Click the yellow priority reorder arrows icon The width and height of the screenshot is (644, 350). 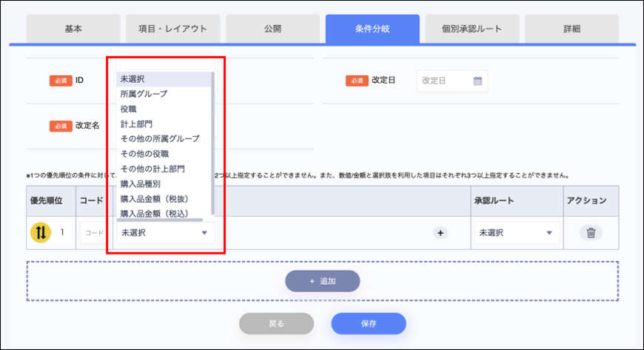point(41,232)
